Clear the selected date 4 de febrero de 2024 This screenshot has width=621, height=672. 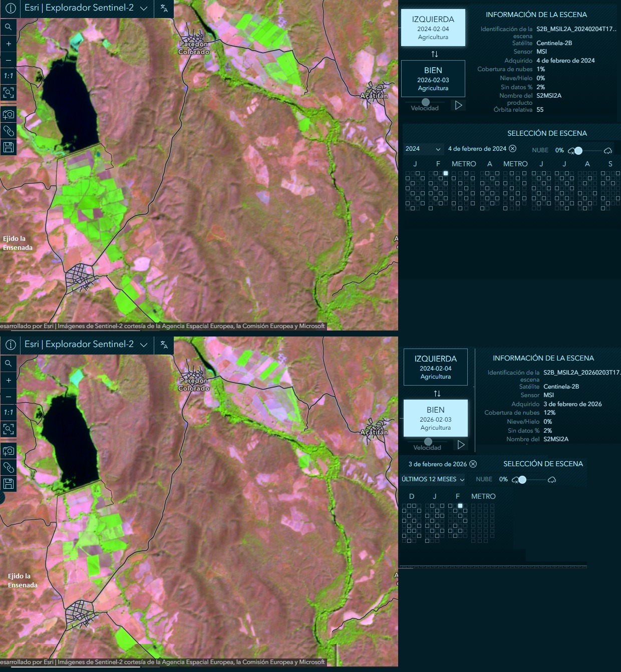[x=513, y=149]
